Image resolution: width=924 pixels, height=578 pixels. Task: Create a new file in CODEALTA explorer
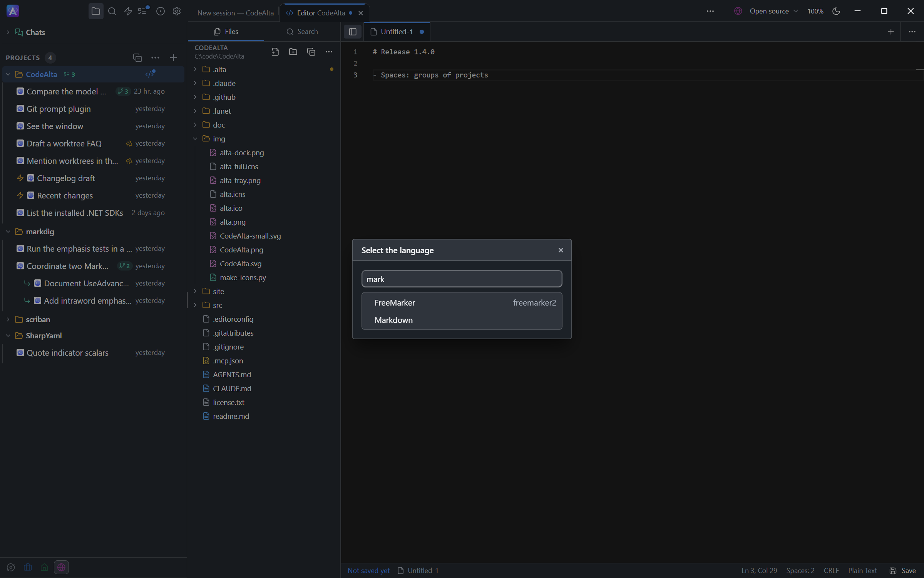[275, 52]
